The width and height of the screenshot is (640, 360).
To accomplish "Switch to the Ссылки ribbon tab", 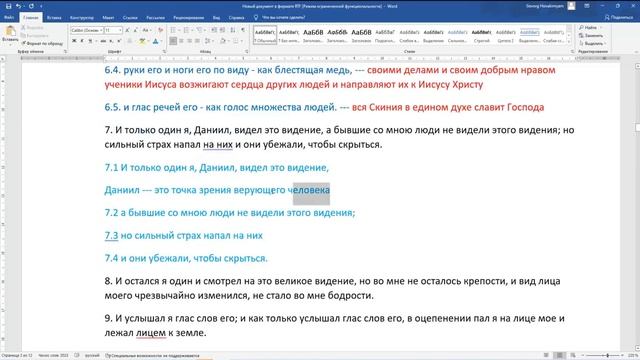I will [130, 18].
